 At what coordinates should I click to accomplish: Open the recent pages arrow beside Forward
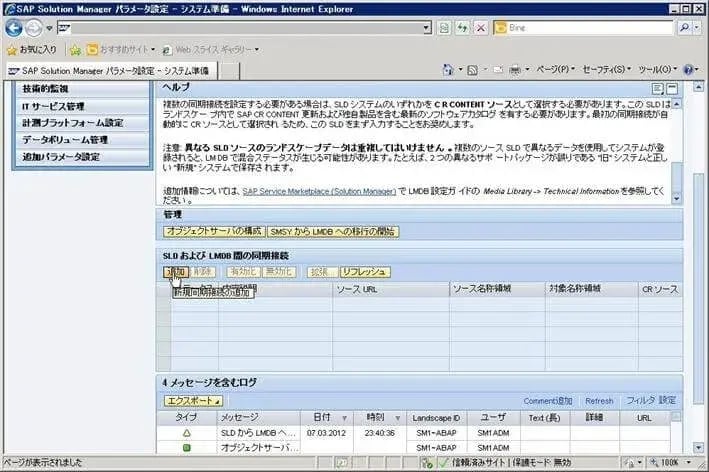(49, 28)
